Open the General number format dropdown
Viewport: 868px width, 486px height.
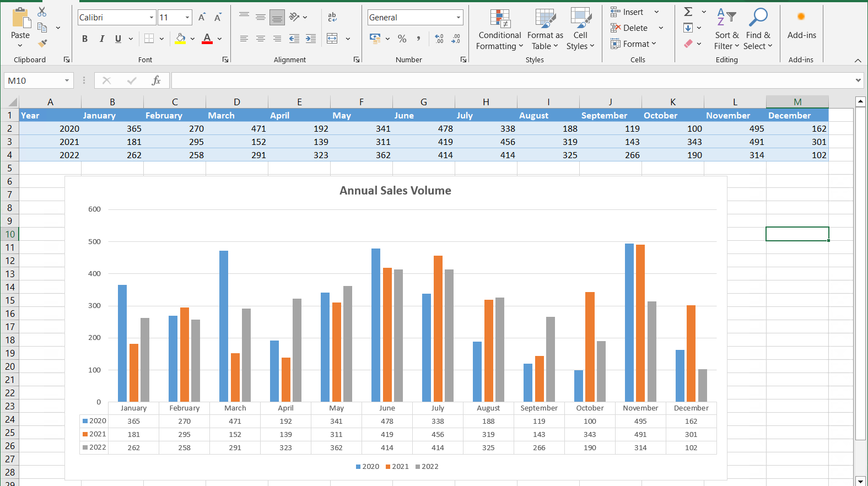tap(458, 18)
